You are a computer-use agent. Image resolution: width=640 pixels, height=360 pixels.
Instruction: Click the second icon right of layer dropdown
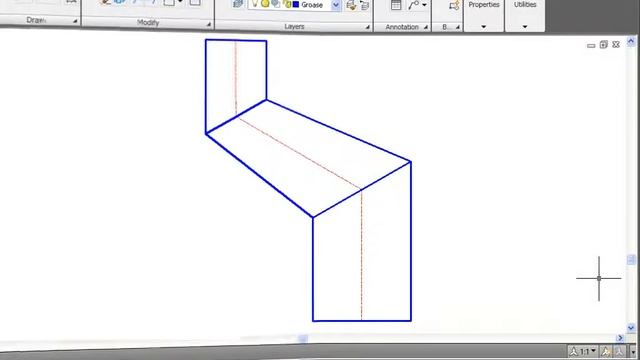(x=364, y=5)
